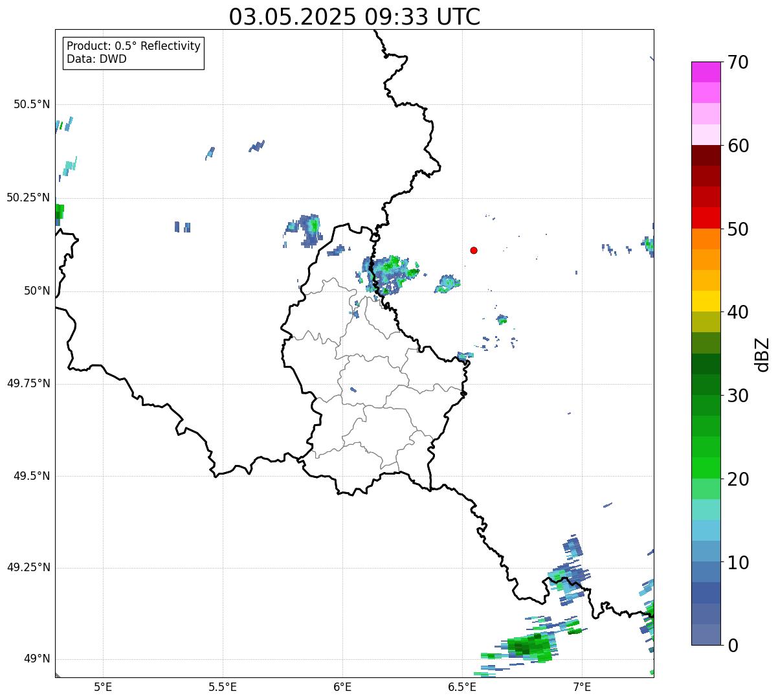The image size is (778, 700).
Task: Click the 6.5°E longitude label
Action: point(462,686)
